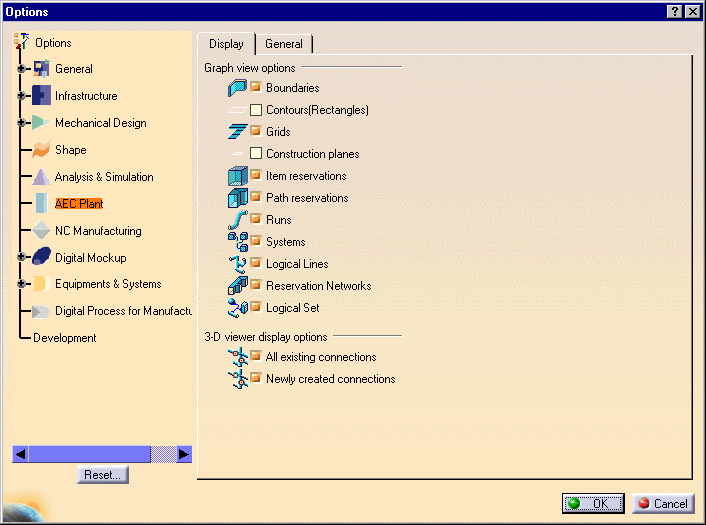The image size is (706, 525).
Task: Click the Analysis & Simulation tree icon
Action: 41,177
